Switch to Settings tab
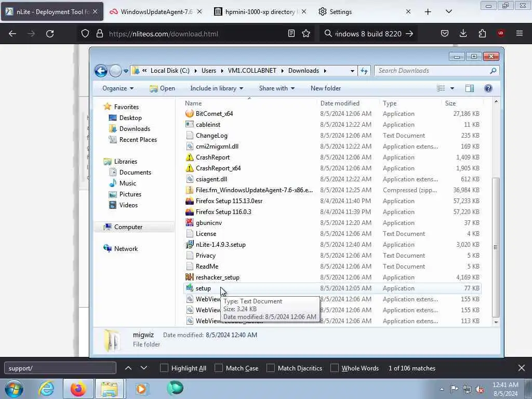 point(365,12)
